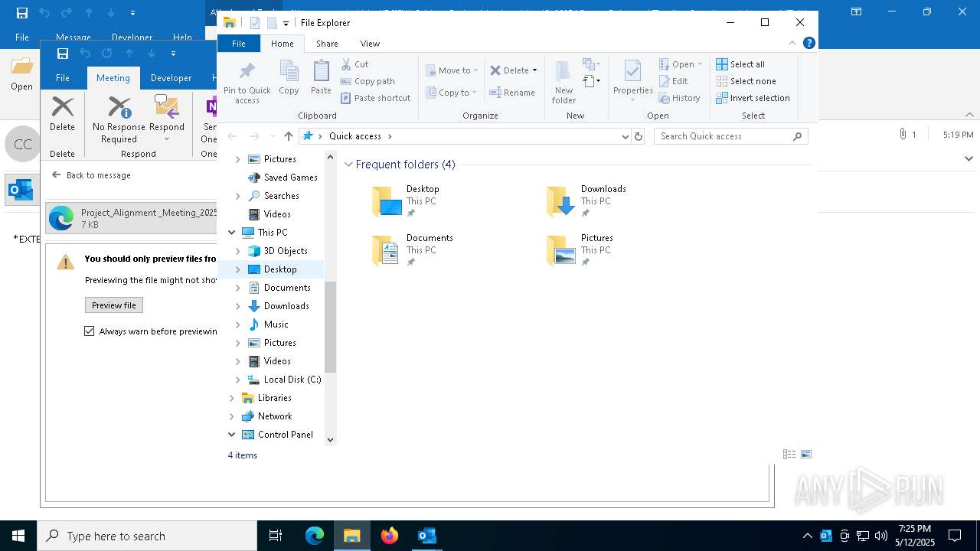Pin selected item to Quick access
Screen dimensions: 980x551
coord(247,83)
